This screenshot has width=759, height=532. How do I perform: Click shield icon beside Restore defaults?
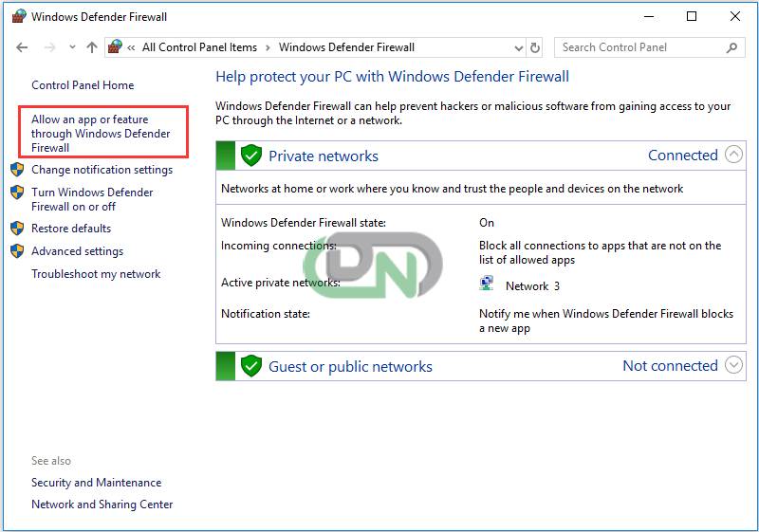point(17,229)
